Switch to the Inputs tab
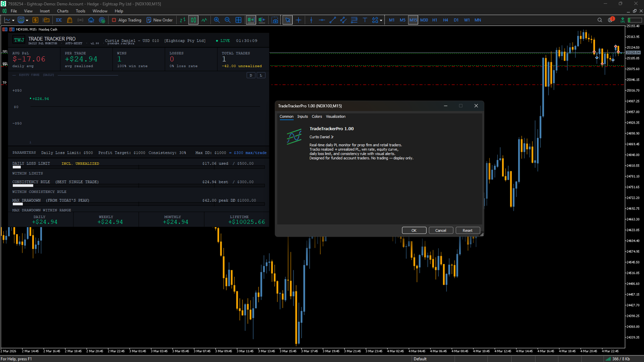This screenshot has height=362, width=644. [x=302, y=117]
